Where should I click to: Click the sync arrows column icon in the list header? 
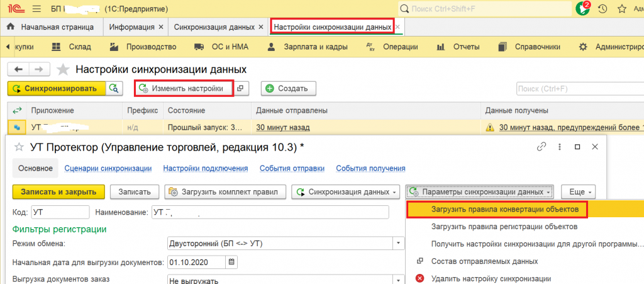click(x=17, y=111)
